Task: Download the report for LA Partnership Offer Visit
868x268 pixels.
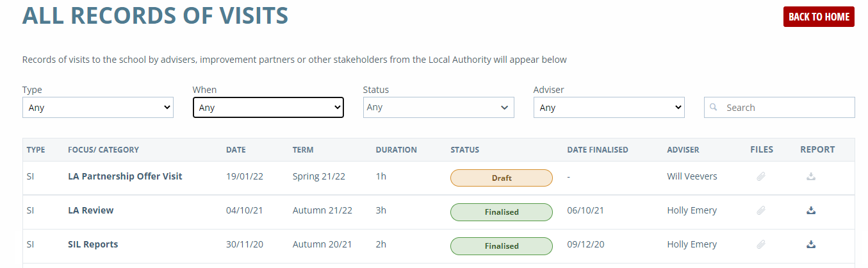Action: point(811,177)
